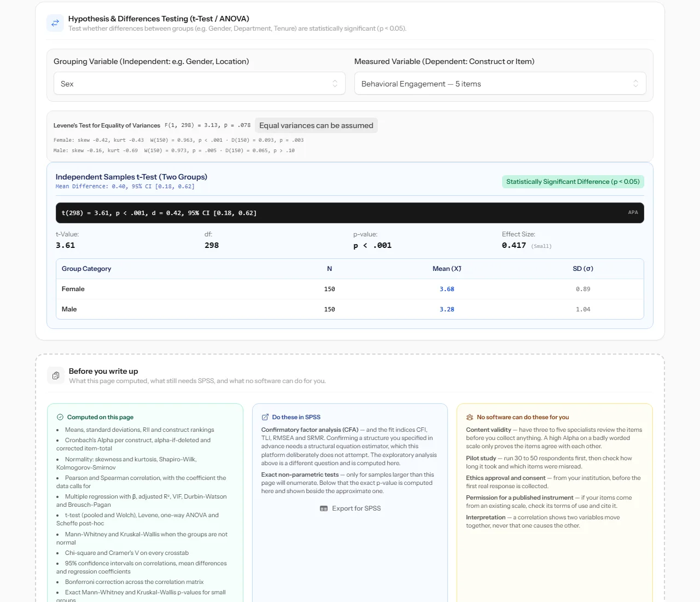Click the Group Category column header
Screen dimensions: 700x602
pos(86,269)
